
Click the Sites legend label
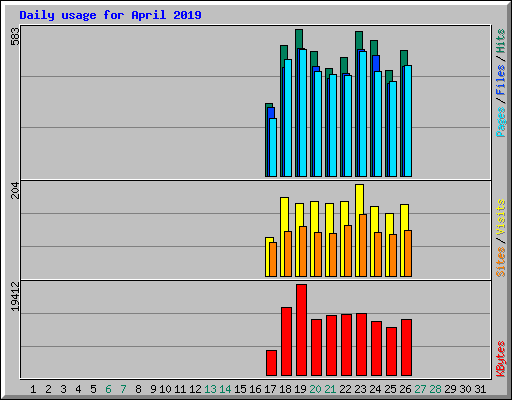click(500, 262)
